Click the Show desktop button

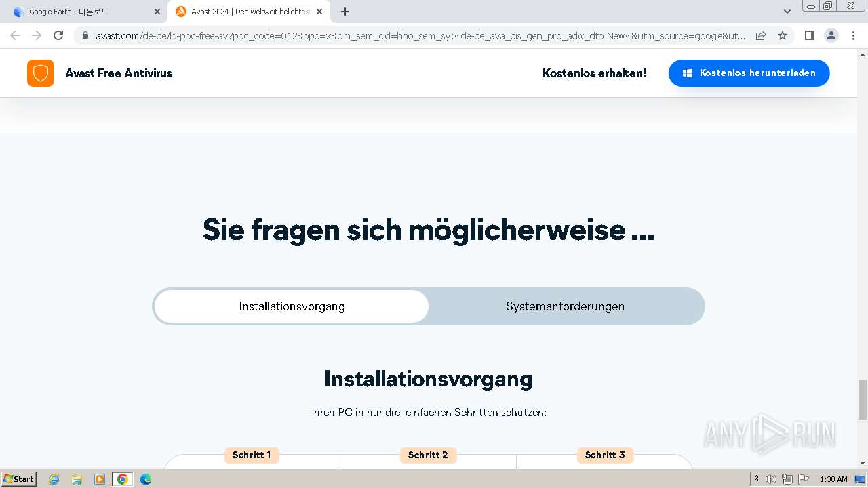coord(860,479)
